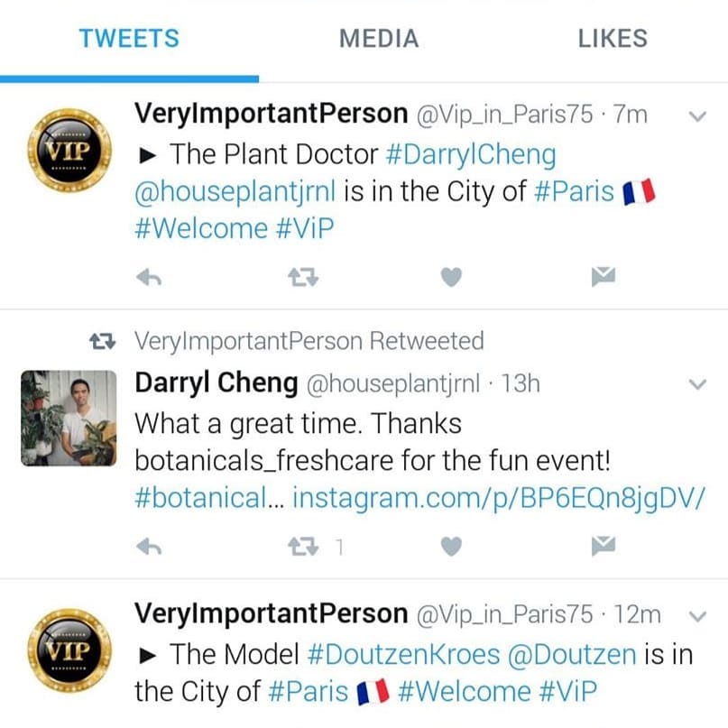Expand options chevron on Darryl Cheng's tweet

click(697, 384)
